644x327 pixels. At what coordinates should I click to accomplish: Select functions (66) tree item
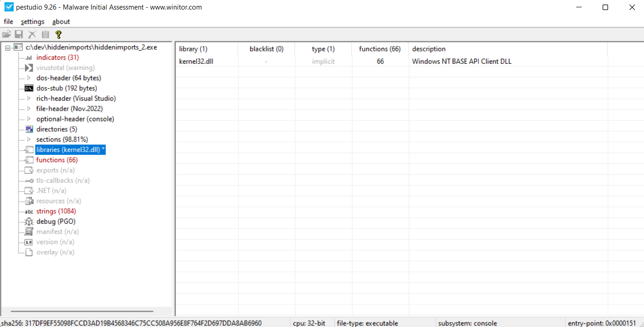(x=57, y=160)
